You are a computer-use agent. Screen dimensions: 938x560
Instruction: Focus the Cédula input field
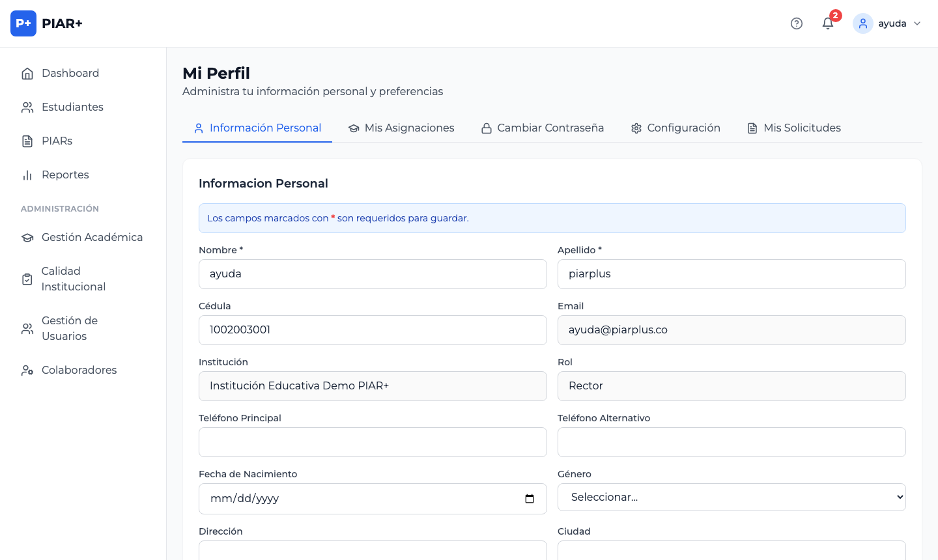[x=373, y=330]
